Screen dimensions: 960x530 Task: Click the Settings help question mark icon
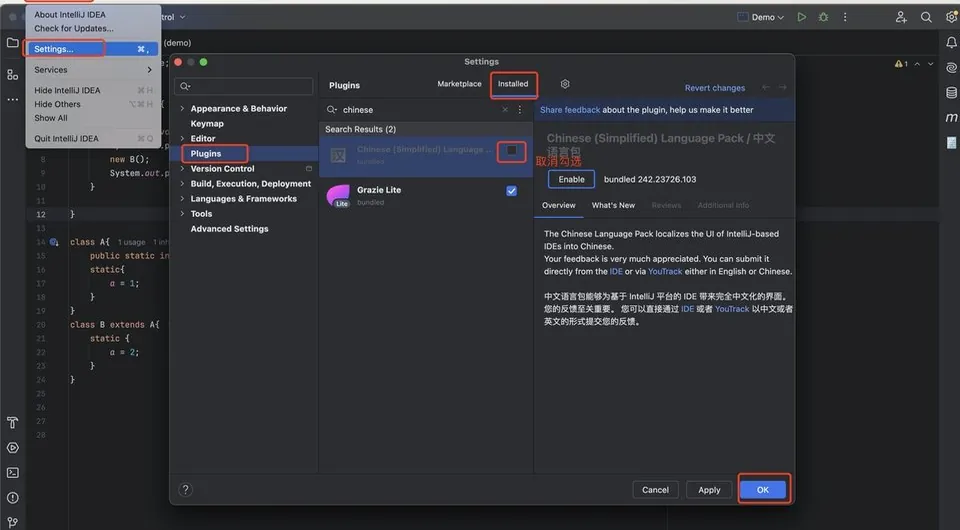click(x=186, y=490)
